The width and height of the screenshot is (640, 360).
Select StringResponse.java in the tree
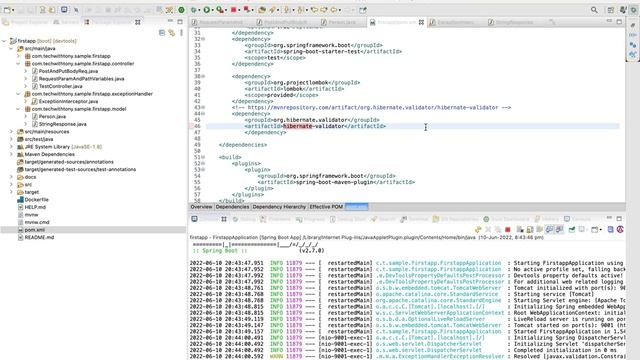tap(62, 124)
